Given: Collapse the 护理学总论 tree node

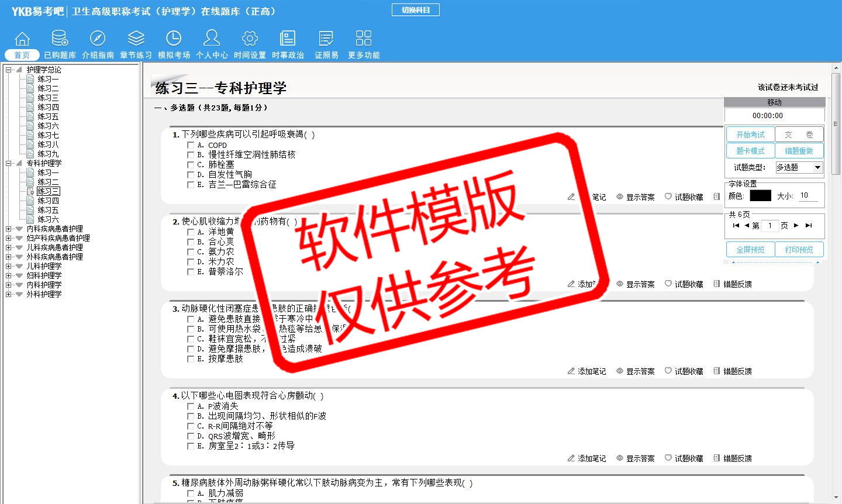Looking at the screenshot, I should pos(9,70).
